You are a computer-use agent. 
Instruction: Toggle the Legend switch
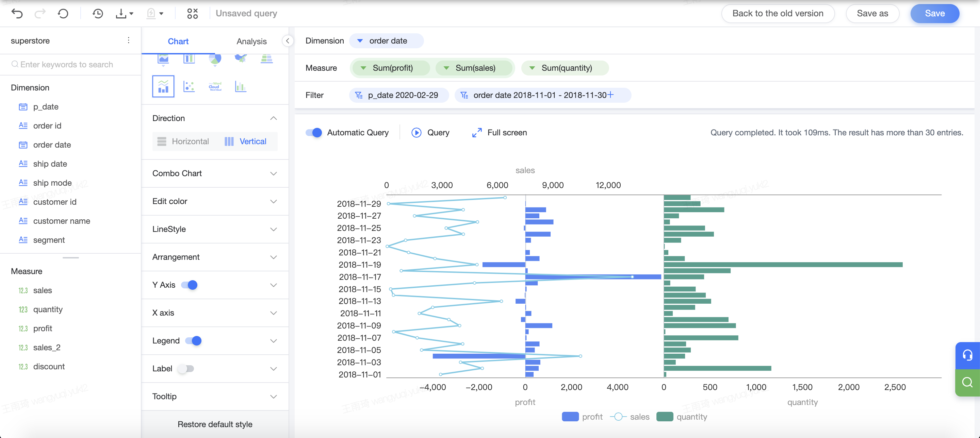tap(193, 341)
